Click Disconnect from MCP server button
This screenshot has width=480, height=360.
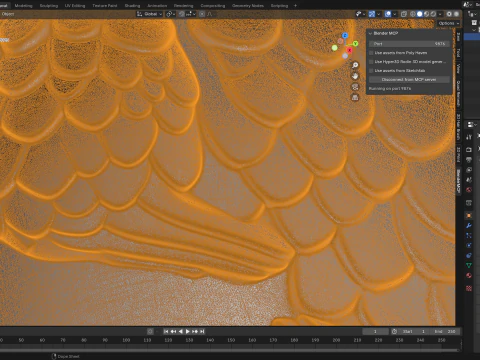(x=409, y=80)
